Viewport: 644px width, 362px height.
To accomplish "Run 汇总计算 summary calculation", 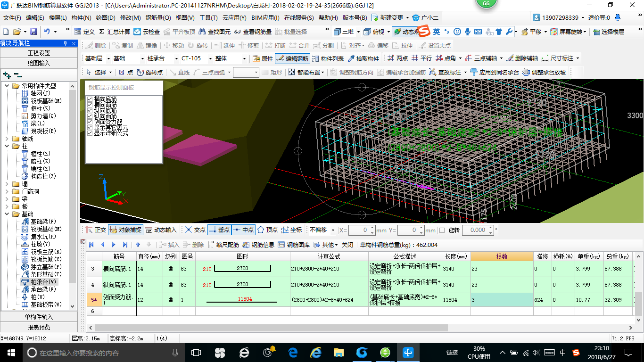I will click(115, 32).
